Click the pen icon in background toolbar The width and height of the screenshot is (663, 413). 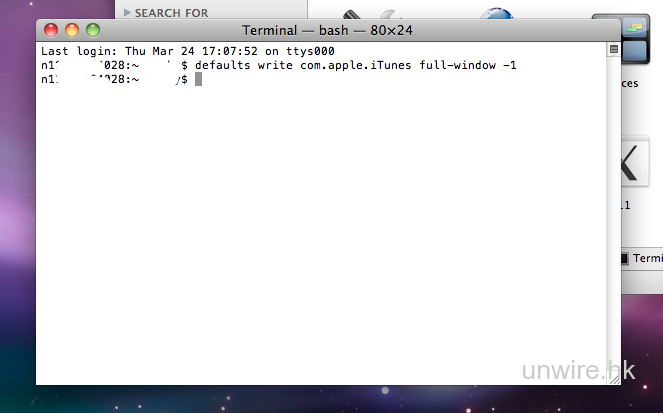(x=352, y=14)
